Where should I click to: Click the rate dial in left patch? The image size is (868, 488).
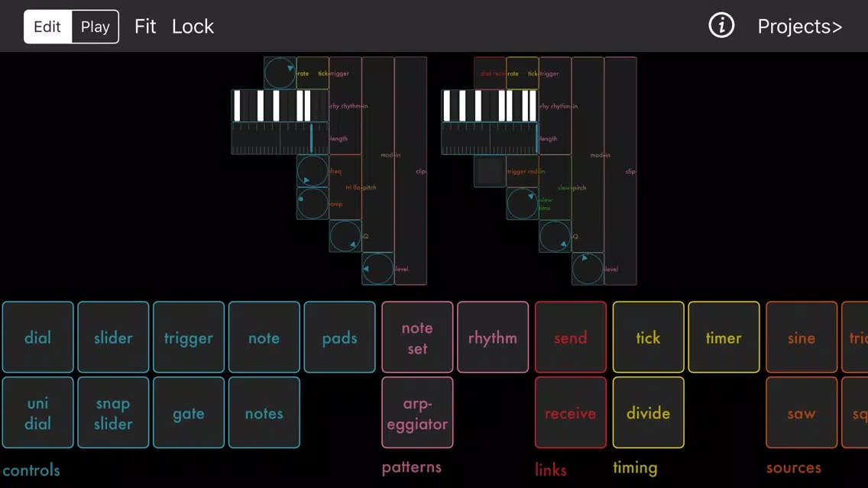click(280, 73)
